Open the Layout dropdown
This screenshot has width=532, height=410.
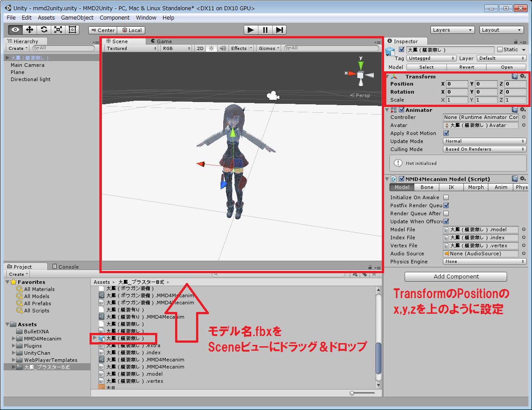[x=501, y=30]
